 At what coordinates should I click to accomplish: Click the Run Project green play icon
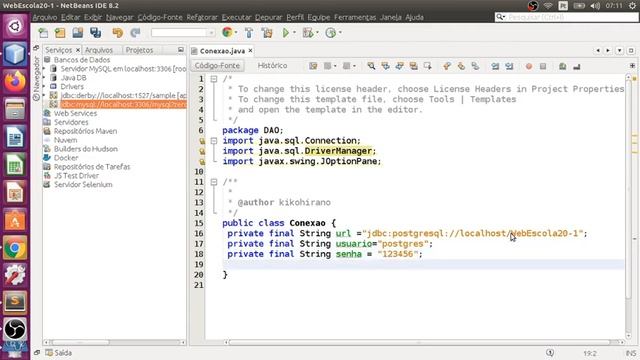click(x=286, y=33)
